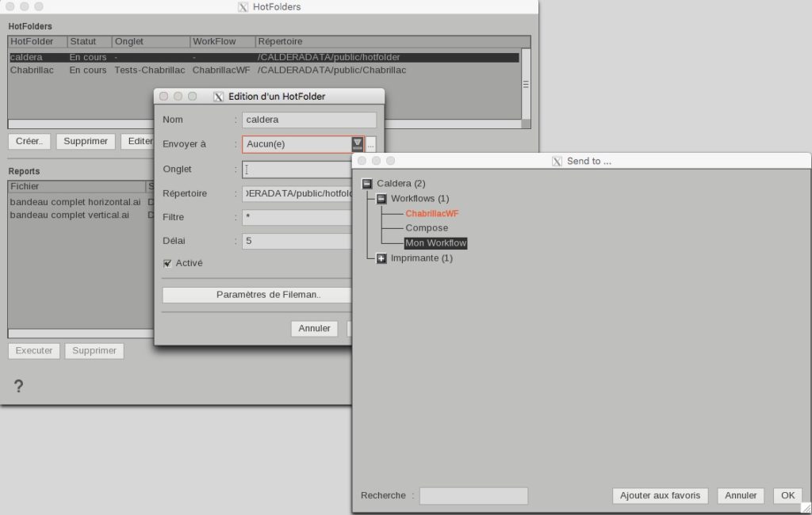
Task: Select Mon Workflow in the tree
Action: point(435,243)
